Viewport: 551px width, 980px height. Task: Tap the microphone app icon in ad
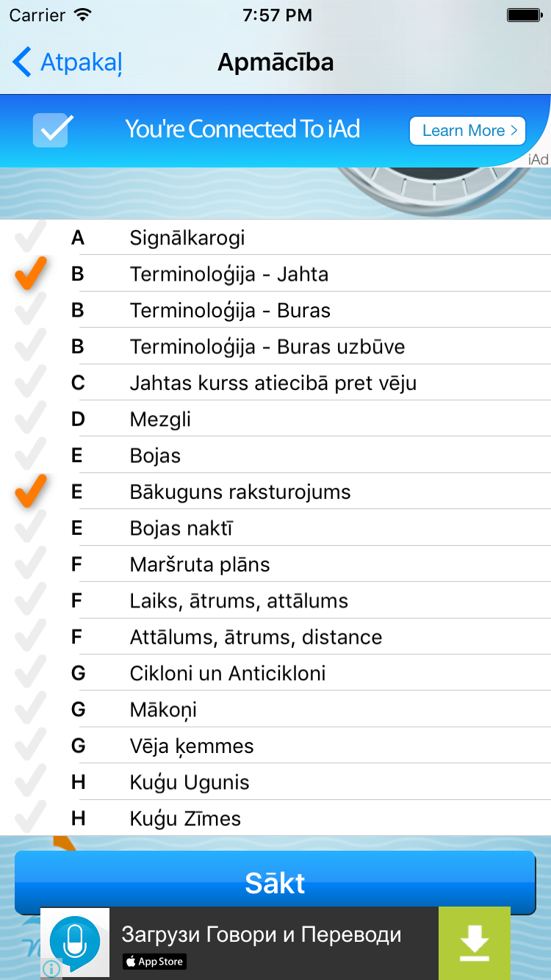pyautogui.click(x=74, y=942)
